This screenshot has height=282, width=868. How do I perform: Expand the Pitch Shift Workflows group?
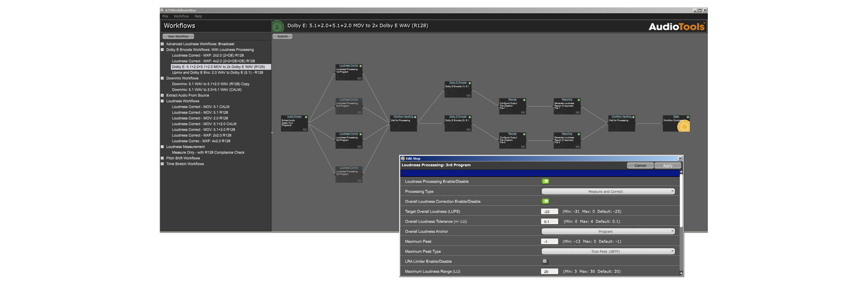[x=162, y=158]
